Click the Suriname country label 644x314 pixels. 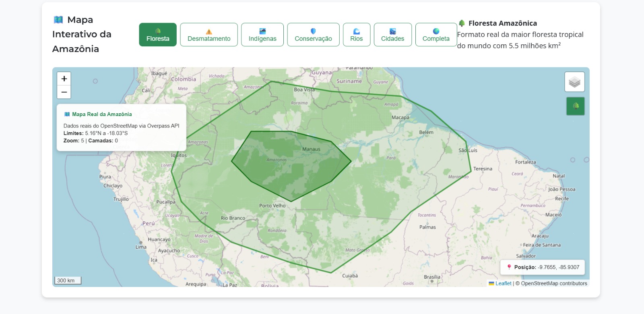349,81
